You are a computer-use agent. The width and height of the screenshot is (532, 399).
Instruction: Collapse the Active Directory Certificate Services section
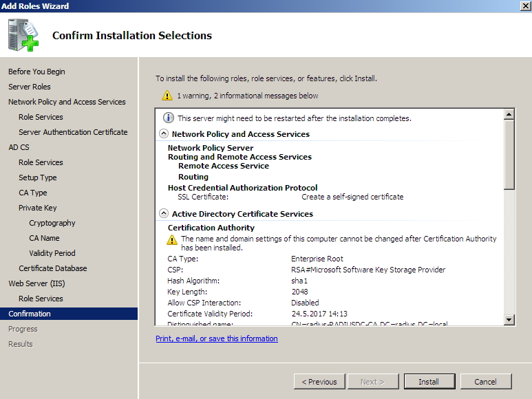[164, 214]
